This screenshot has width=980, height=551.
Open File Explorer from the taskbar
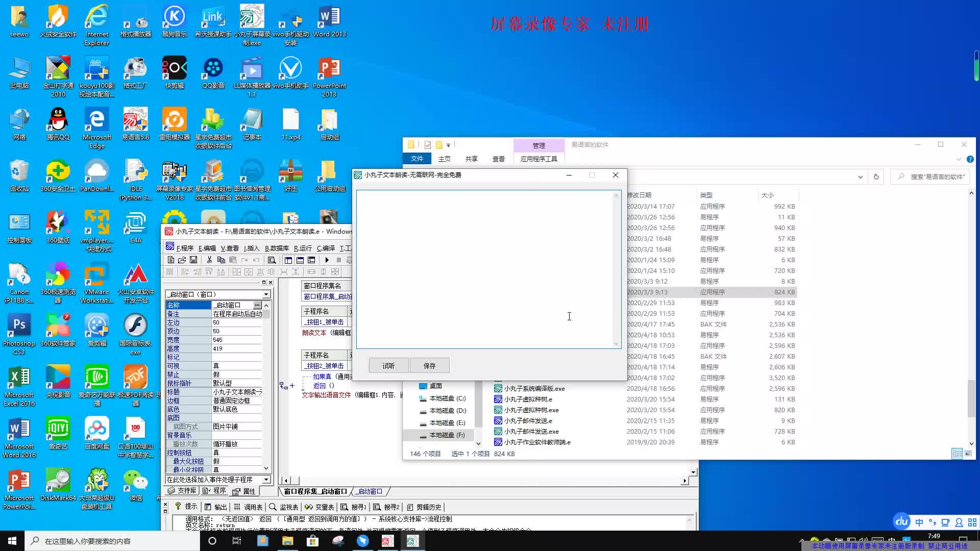[288, 541]
